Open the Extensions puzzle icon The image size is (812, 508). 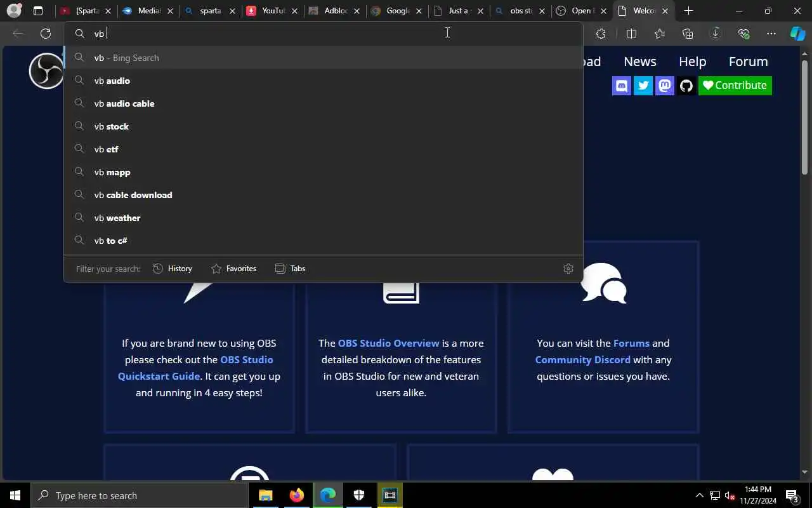[x=601, y=34]
